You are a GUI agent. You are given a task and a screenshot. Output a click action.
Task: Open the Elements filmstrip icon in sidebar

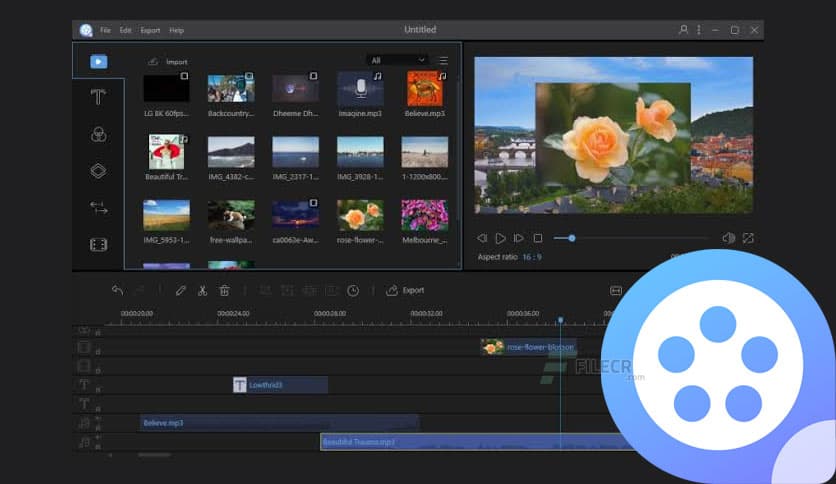click(x=99, y=245)
